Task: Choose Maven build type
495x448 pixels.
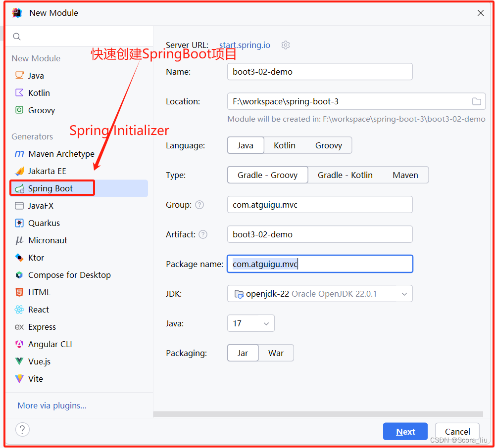Action: (x=405, y=175)
